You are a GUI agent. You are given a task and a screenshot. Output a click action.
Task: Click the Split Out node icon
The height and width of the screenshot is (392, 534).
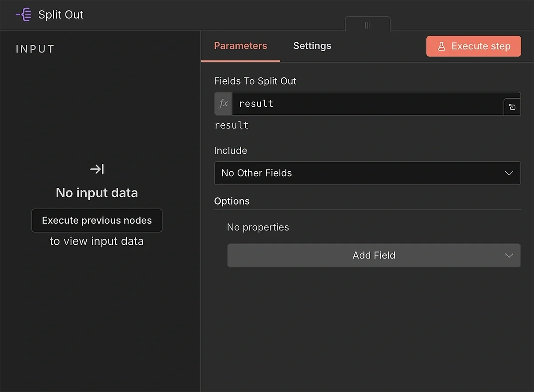click(x=23, y=14)
